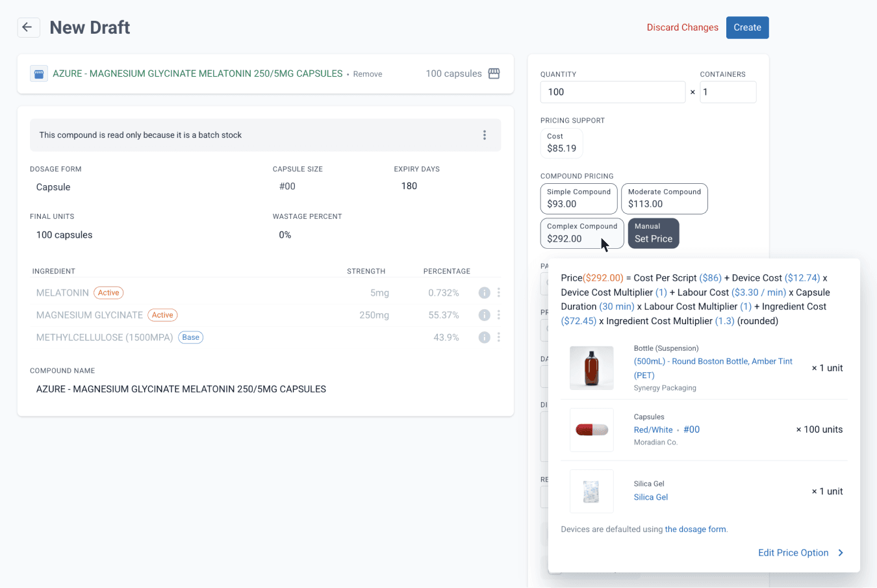Click Edit Price Option
Viewport: 877px width, 588px height.
coord(793,553)
